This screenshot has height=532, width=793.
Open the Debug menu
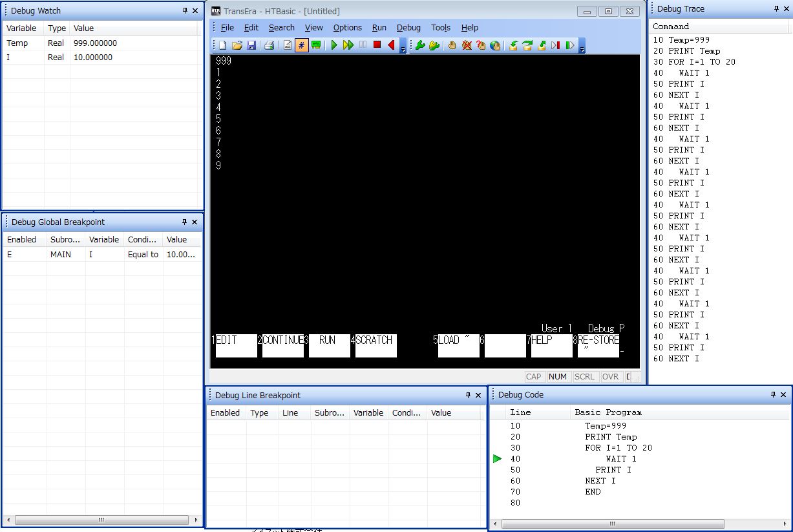(408, 27)
